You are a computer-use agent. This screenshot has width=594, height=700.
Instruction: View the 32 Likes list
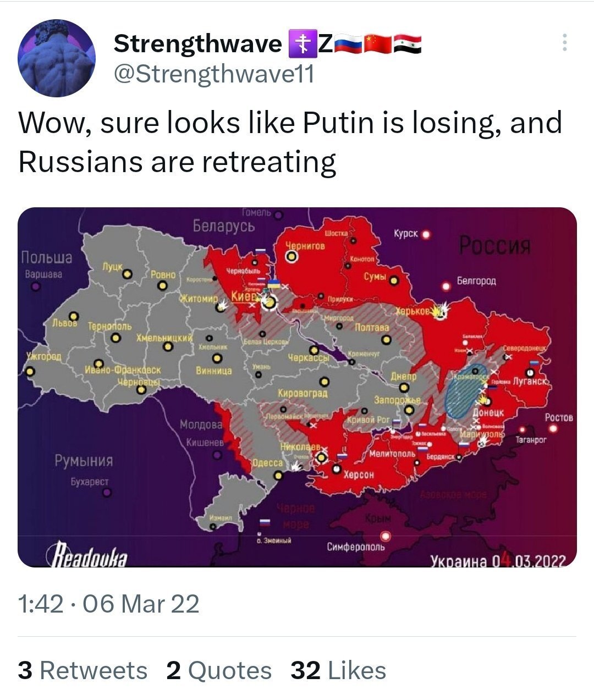[338, 671]
